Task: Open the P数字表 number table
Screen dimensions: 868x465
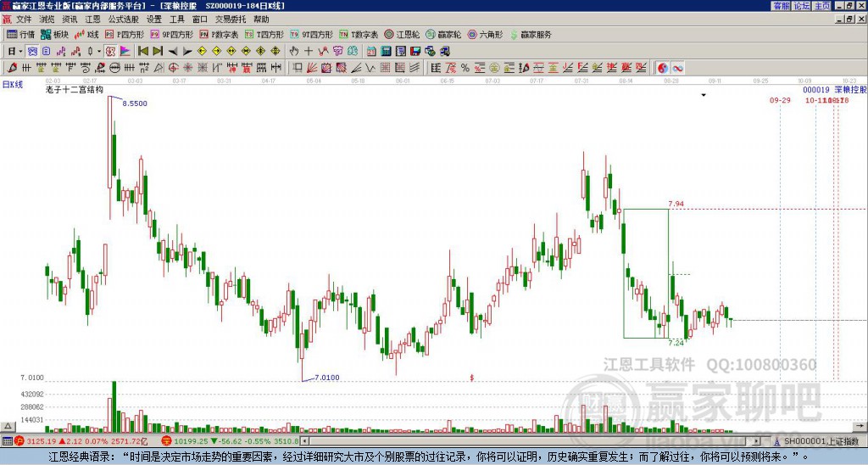Action: coord(219,34)
